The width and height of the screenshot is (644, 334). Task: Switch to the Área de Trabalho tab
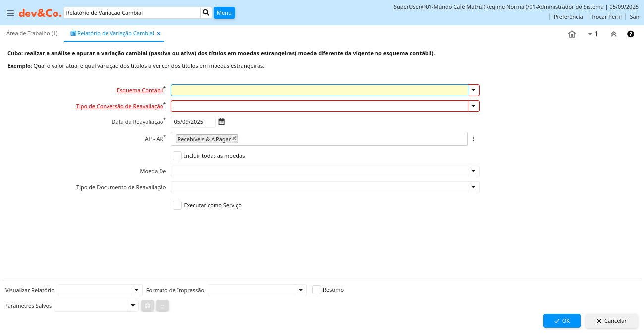point(32,33)
